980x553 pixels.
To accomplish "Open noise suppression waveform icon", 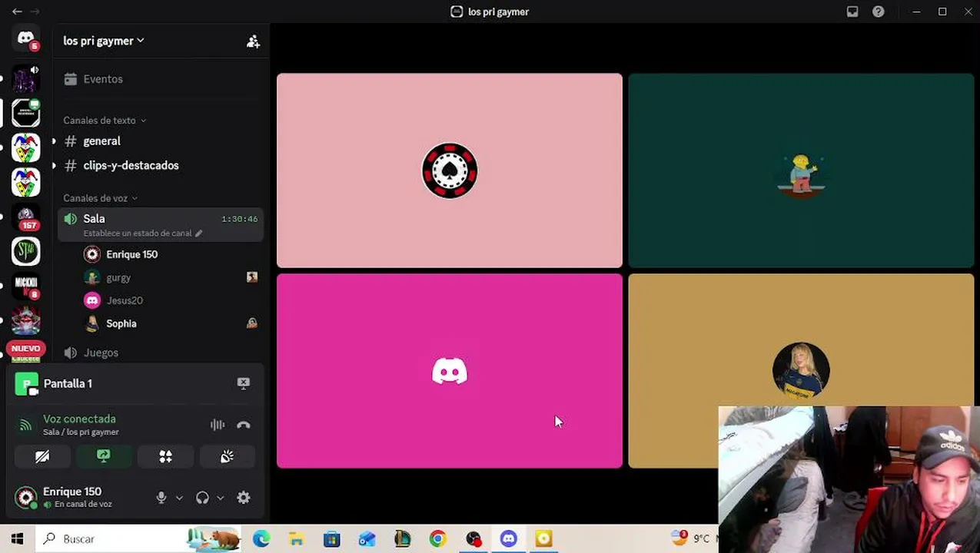I will click(x=218, y=425).
